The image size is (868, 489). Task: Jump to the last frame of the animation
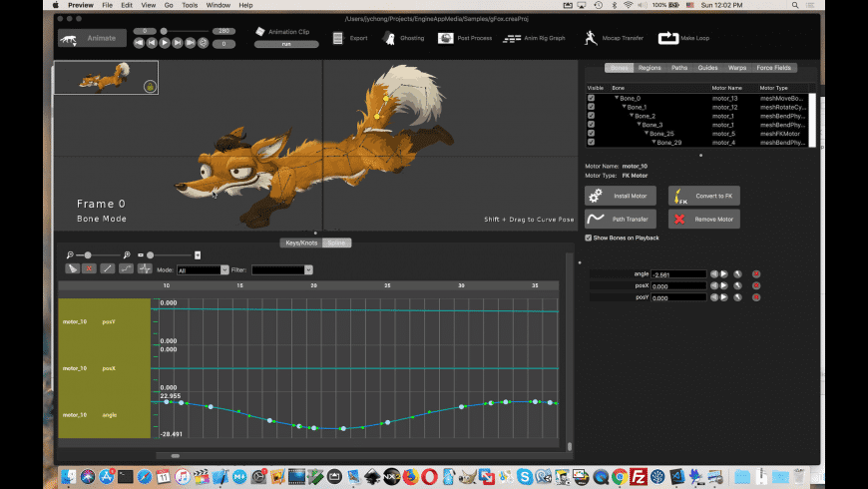tap(190, 43)
